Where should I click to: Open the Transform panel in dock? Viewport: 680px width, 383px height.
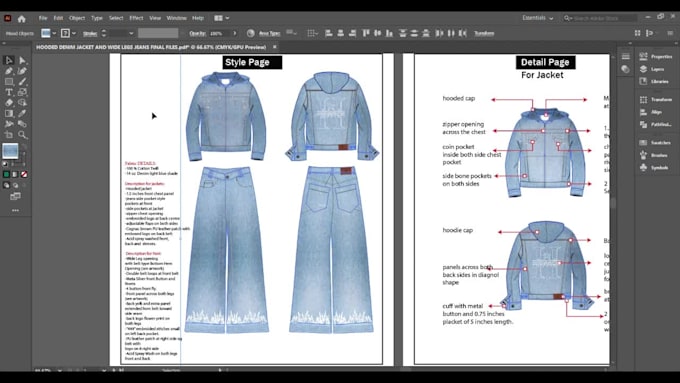click(656, 99)
